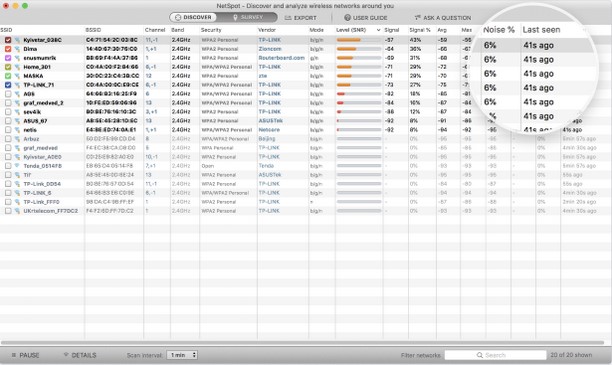This screenshot has width=612, height=365.
Task: Uncheck the MASKA network checkbox
Action: (x=8, y=76)
